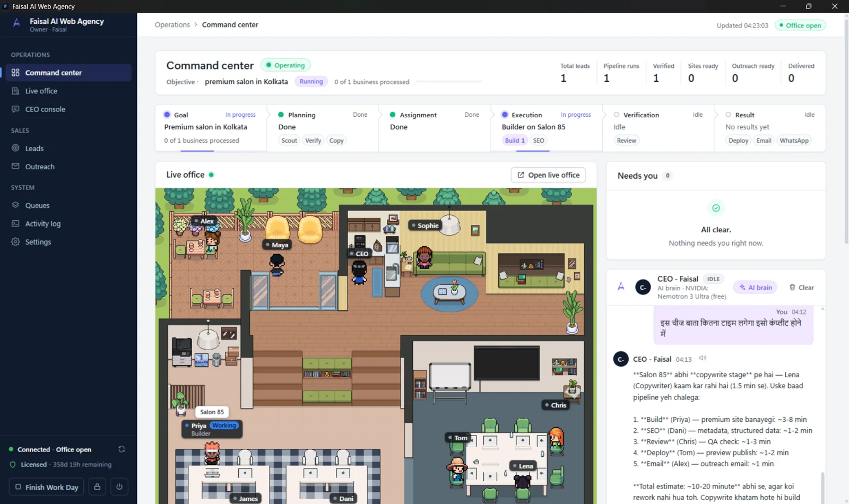Click the Tom character label

pos(457,438)
